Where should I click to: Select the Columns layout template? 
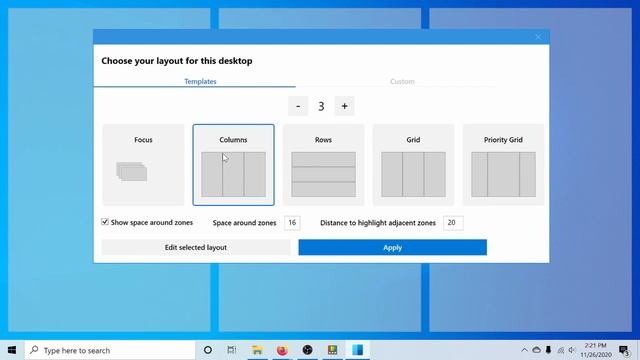pyautogui.click(x=233, y=165)
